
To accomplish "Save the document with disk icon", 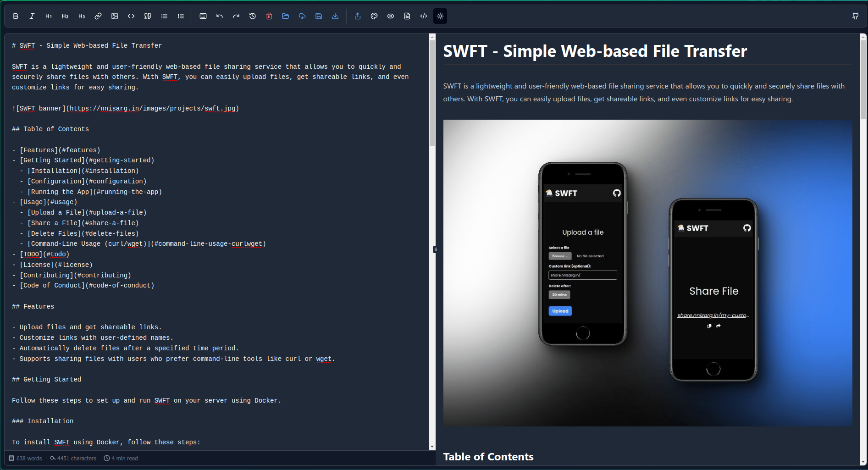I will point(319,16).
